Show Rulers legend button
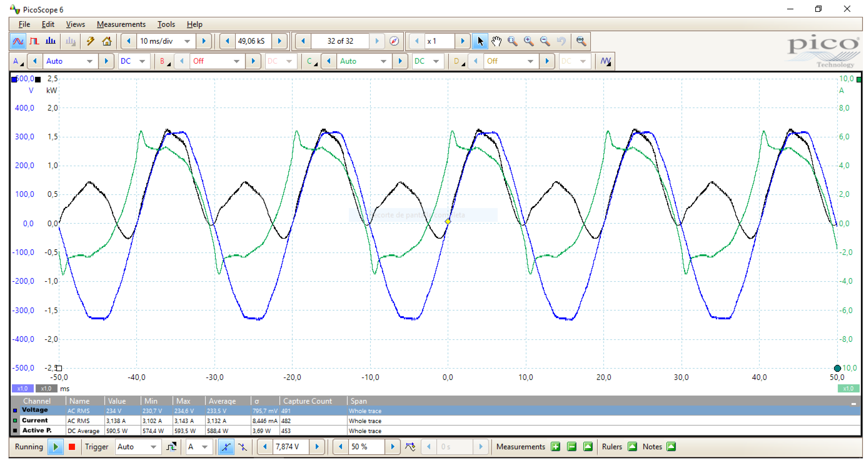The height and width of the screenshot is (465, 868). (632, 446)
